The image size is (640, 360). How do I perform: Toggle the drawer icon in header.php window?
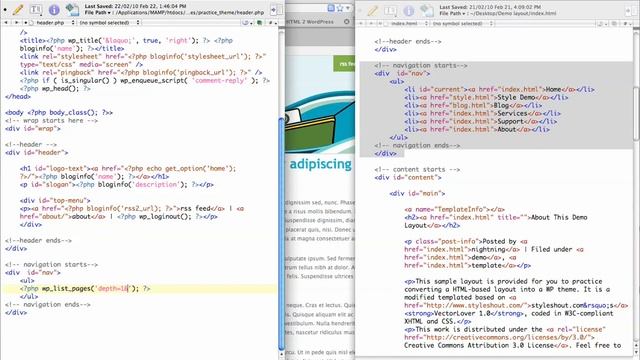(277, 10)
